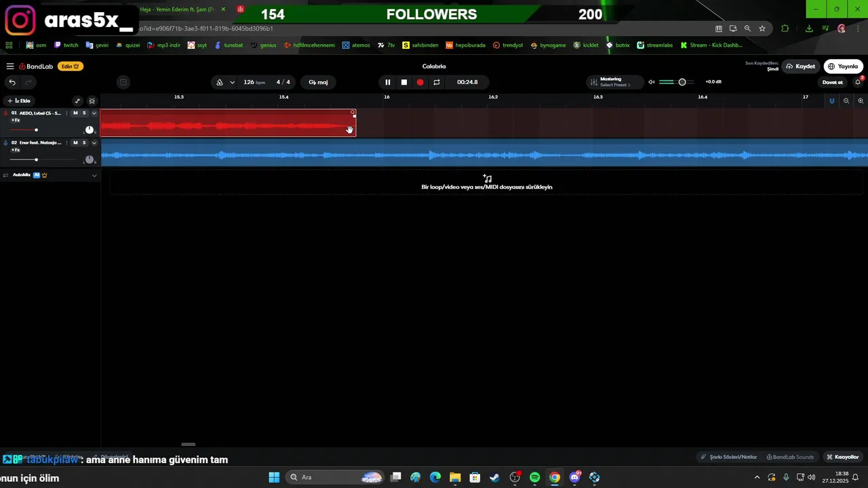Bookmark this page with the star icon
Viewport: 868px width, 488px height.
pyautogui.click(x=762, y=28)
